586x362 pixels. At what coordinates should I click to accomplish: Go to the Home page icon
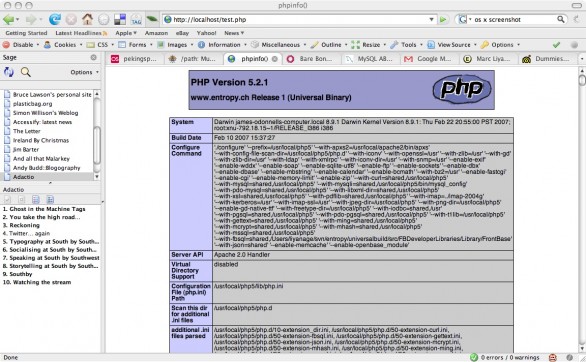click(x=87, y=19)
